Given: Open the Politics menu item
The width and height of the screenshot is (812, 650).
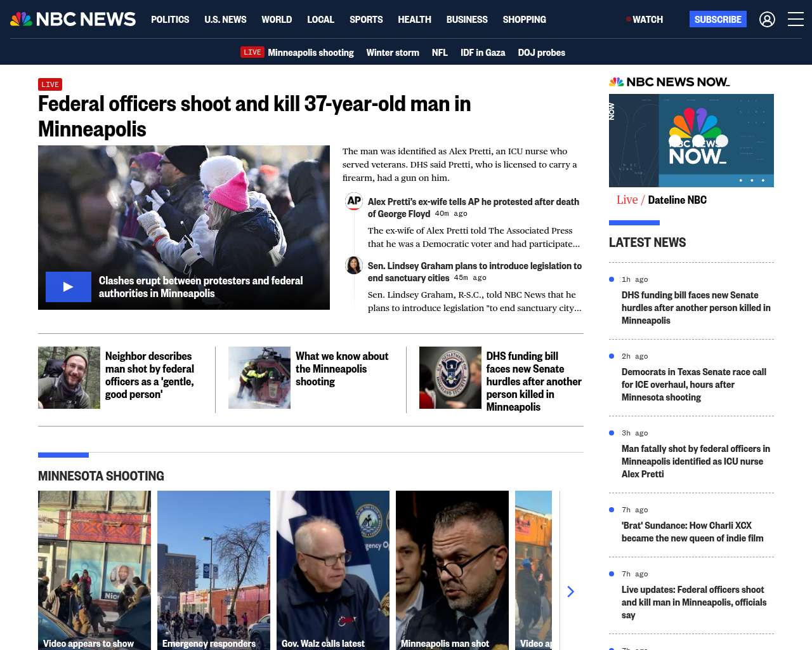Looking at the screenshot, I should 170,20.
